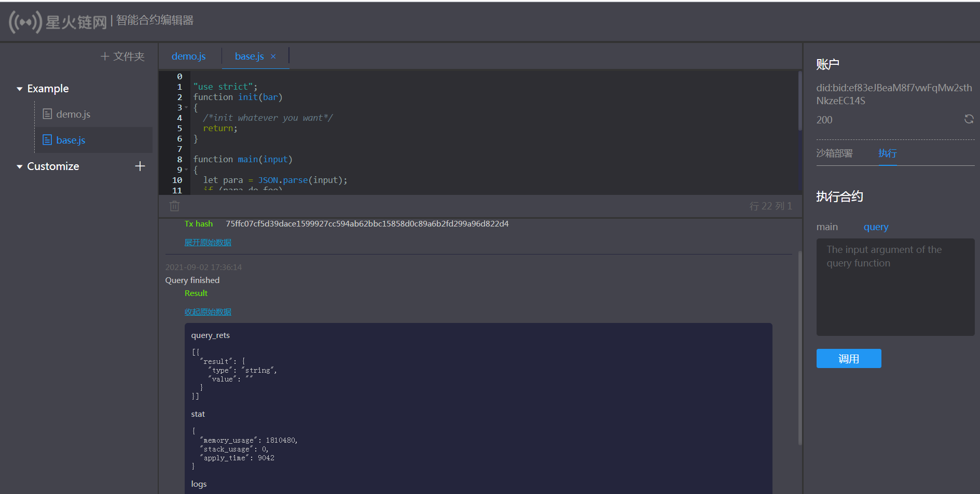Viewport: 980px width, 494px height.
Task: Switch to the demo.js editor tab
Action: (189, 56)
